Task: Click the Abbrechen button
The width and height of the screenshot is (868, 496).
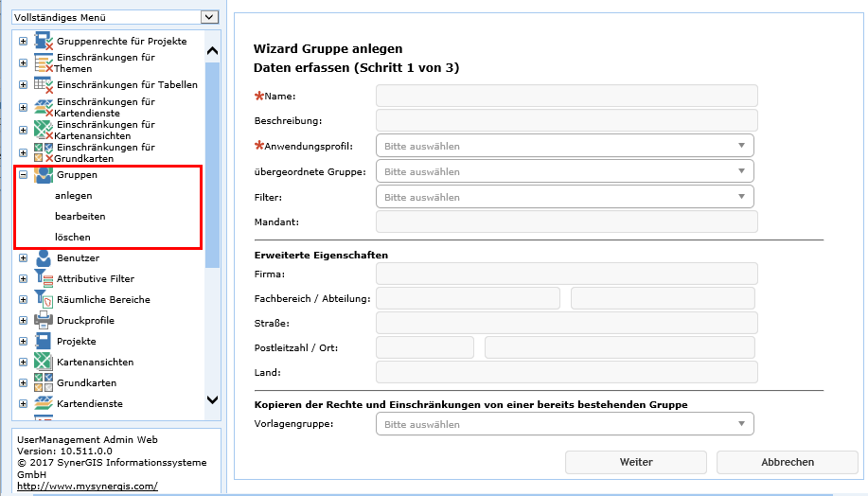Action: pos(788,462)
